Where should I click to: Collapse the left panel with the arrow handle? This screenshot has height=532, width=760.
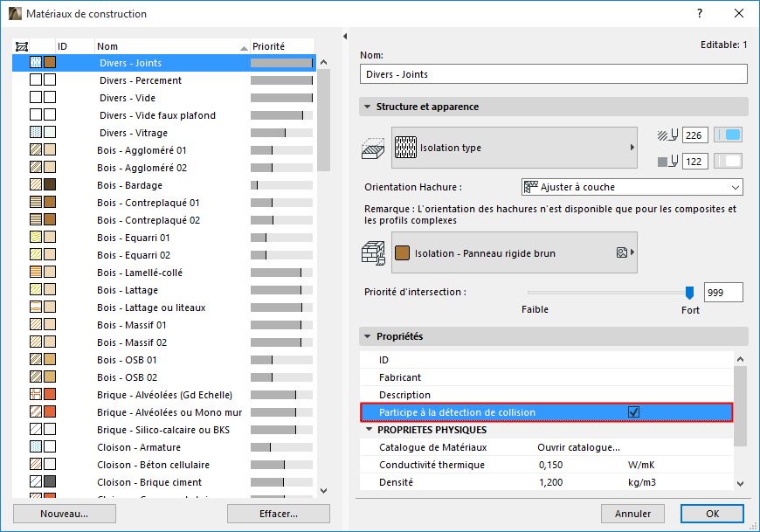pyautogui.click(x=345, y=37)
